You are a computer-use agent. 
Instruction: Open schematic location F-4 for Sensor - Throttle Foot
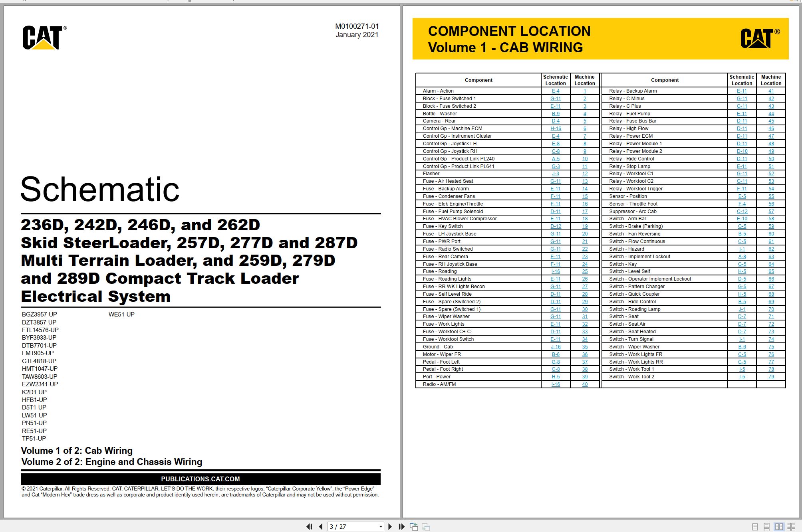(742, 204)
